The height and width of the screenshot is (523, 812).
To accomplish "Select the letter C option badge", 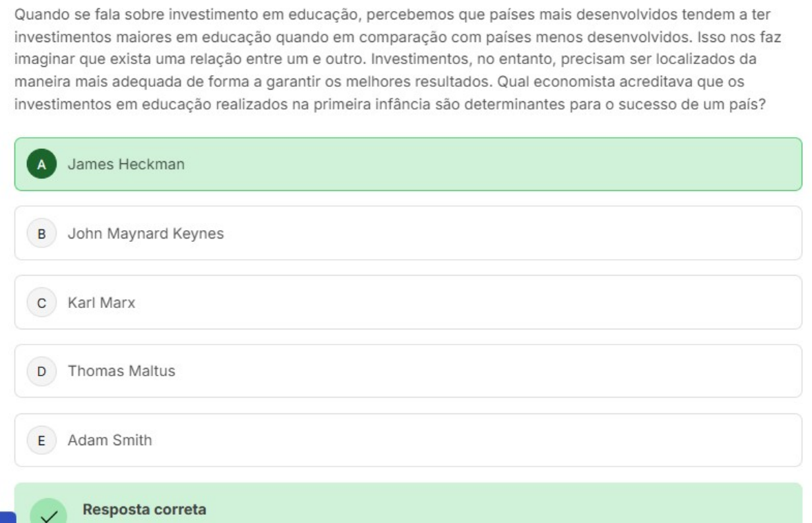I will point(41,302).
